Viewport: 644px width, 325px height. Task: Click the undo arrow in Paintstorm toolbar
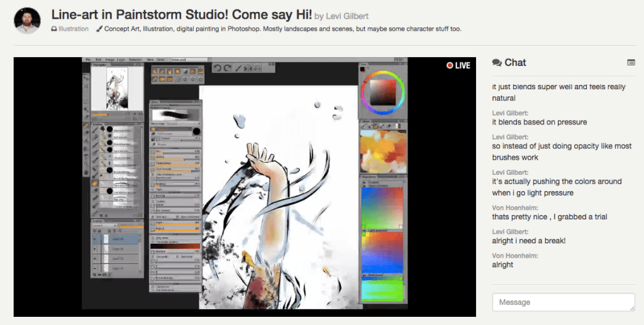click(x=218, y=68)
